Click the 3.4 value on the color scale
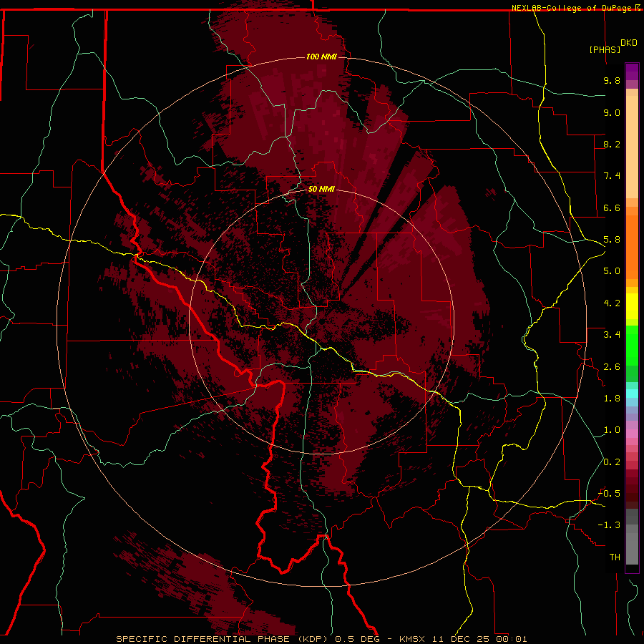This screenshot has height=644, width=644. (x=612, y=335)
